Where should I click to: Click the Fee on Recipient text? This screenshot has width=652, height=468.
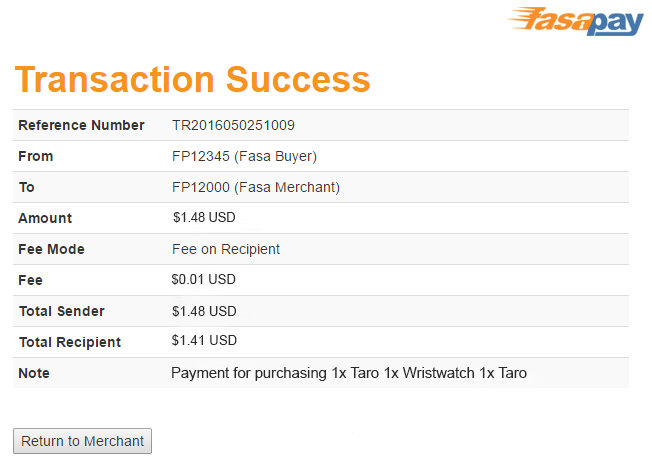pos(226,249)
